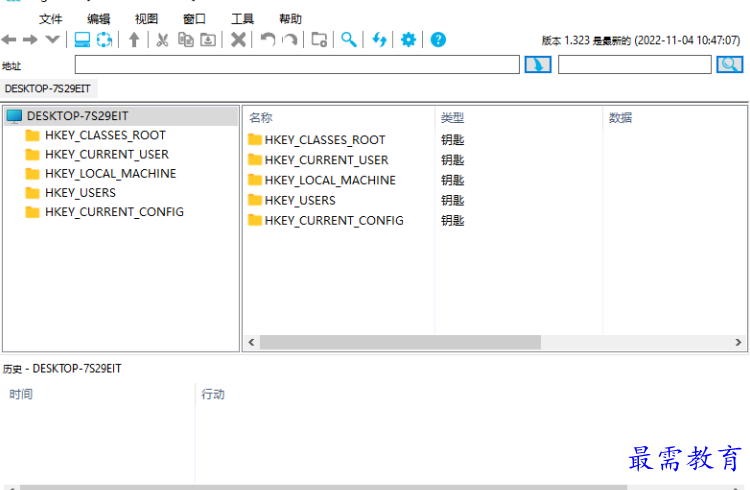
Task: Click the search button with magnifier
Action: coord(729,65)
